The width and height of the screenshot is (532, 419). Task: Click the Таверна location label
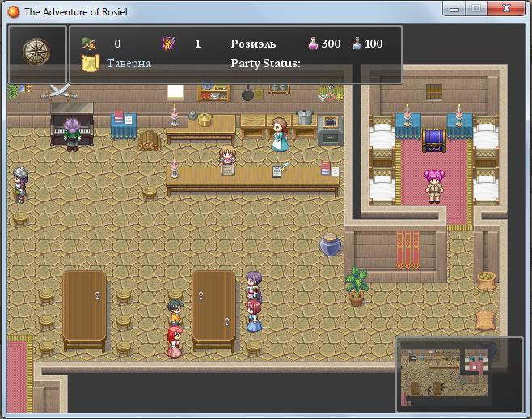[129, 63]
